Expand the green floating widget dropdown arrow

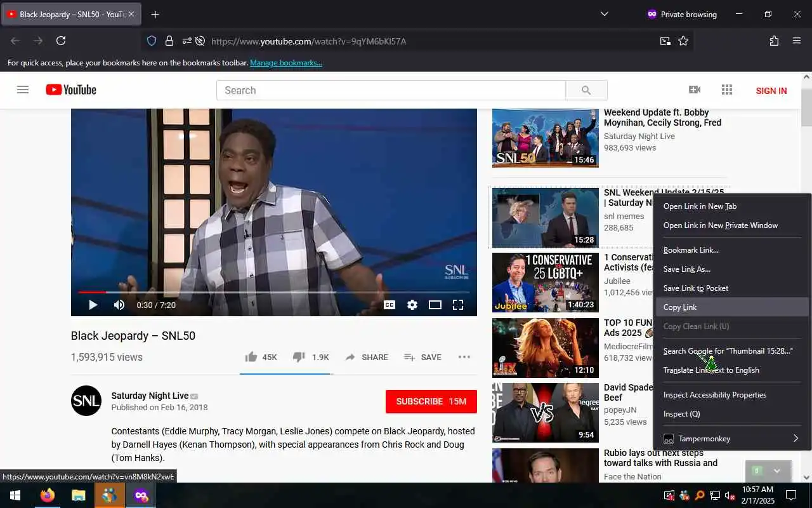point(776,471)
